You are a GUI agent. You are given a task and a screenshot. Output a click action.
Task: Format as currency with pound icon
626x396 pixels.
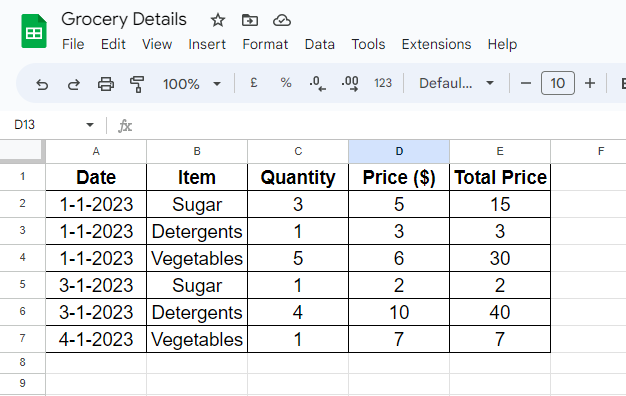pyautogui.click(x=254, y=83)
